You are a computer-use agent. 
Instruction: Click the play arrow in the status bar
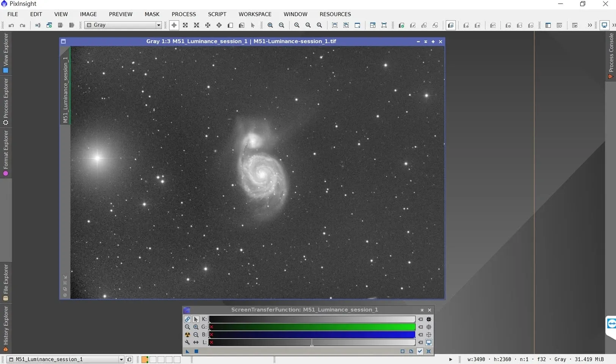451,359
